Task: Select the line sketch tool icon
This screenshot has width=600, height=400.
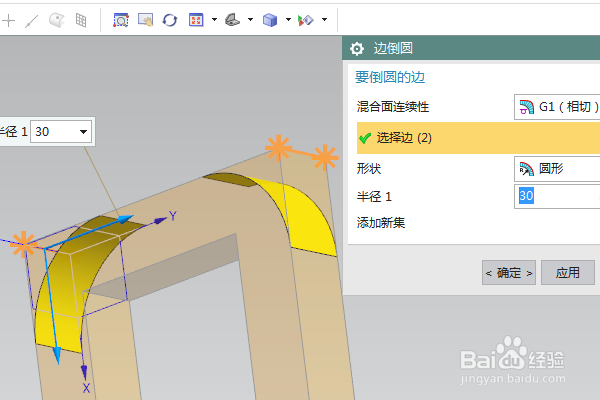Action: pos(32,21)
